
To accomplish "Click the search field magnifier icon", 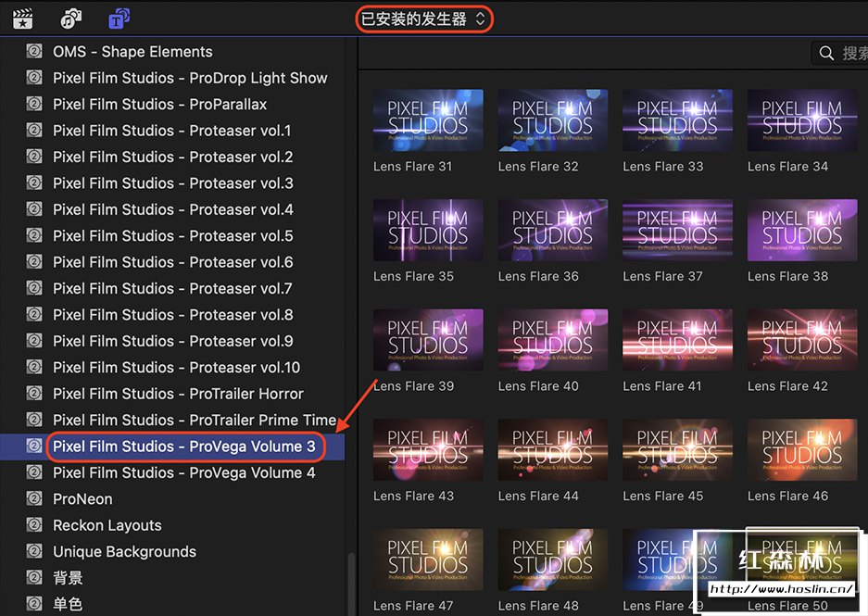I will [826, 53].
